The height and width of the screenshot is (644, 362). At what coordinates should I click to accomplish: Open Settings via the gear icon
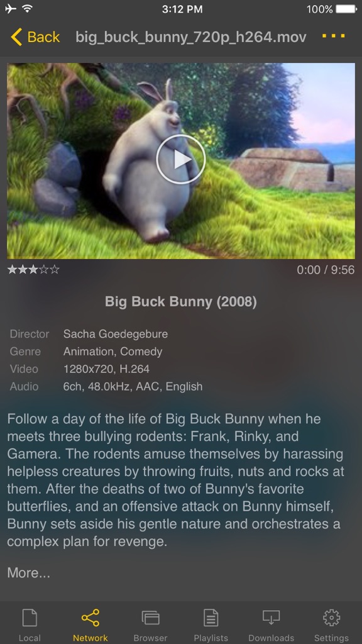click(x=332, y=618)
